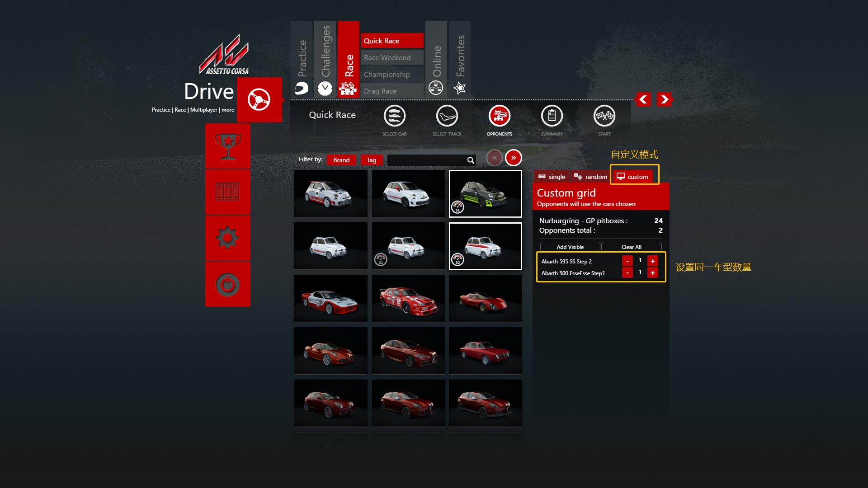The image size is (868, 488).
Task: Click the Add Visible button
Action: click(570, 247)
